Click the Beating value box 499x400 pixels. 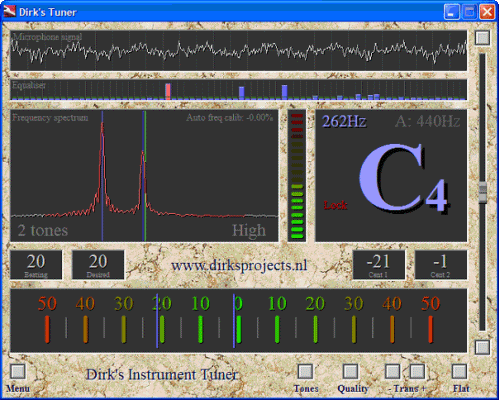pyautogui.click(x=36, y=265)
